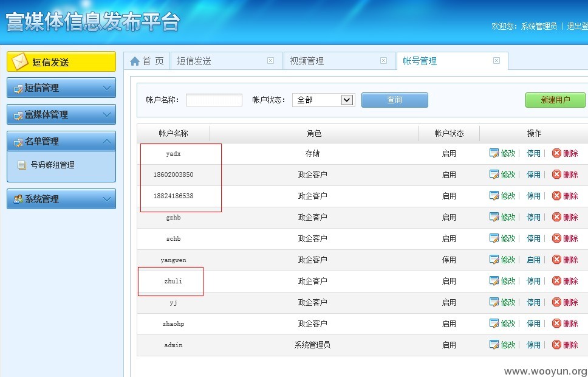The image size is (588, 377).
Task: Click the delete icon for 18602003850 account
Action: (556, 175)
